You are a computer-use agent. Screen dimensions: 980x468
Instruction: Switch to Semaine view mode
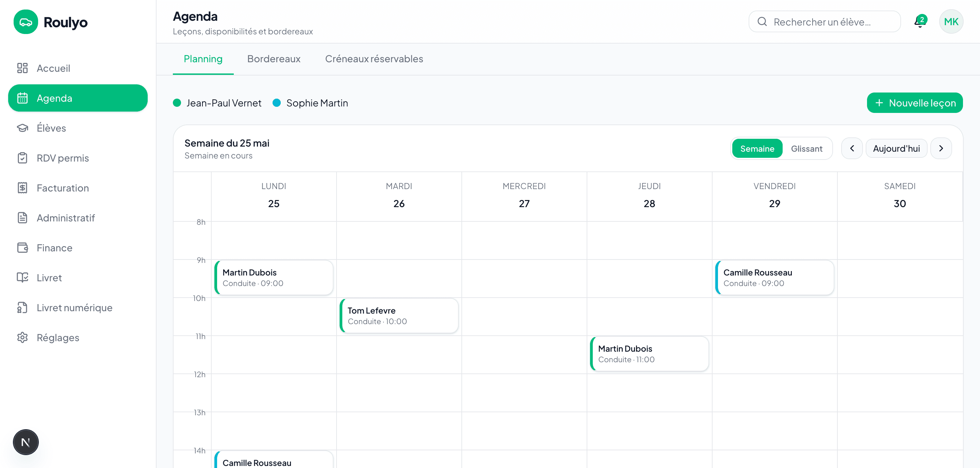(x=757, y=148)
